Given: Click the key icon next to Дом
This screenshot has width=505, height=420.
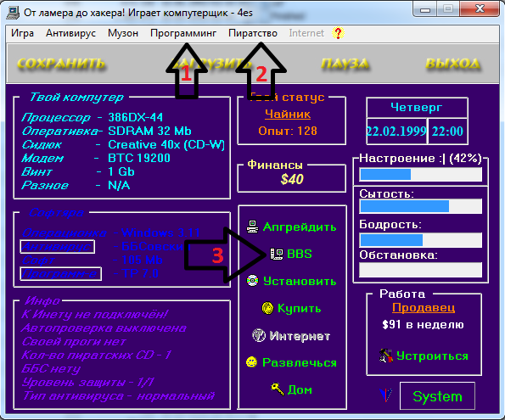Looking at the screenshot, I should [277, 389].
